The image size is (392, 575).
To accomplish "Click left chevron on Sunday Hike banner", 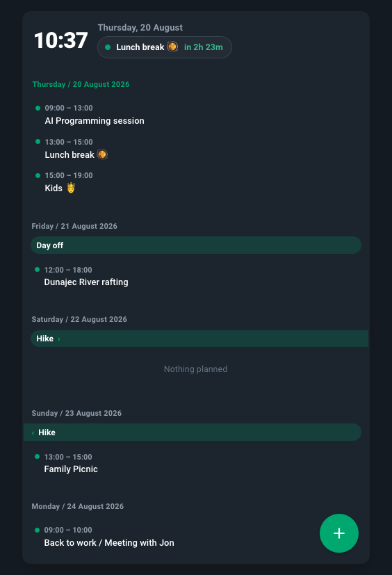I will click(x=33, y=432).
